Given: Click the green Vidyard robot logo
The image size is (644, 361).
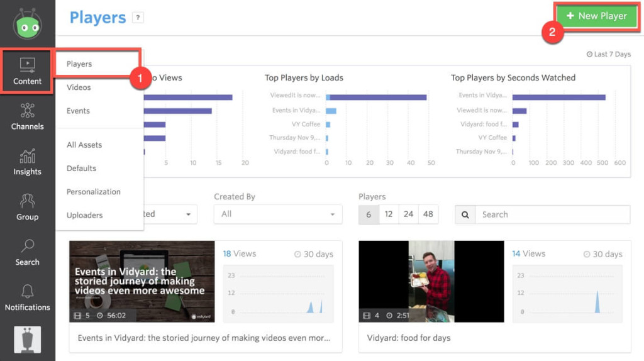Looking at the screenshot, I should (27, 25).
